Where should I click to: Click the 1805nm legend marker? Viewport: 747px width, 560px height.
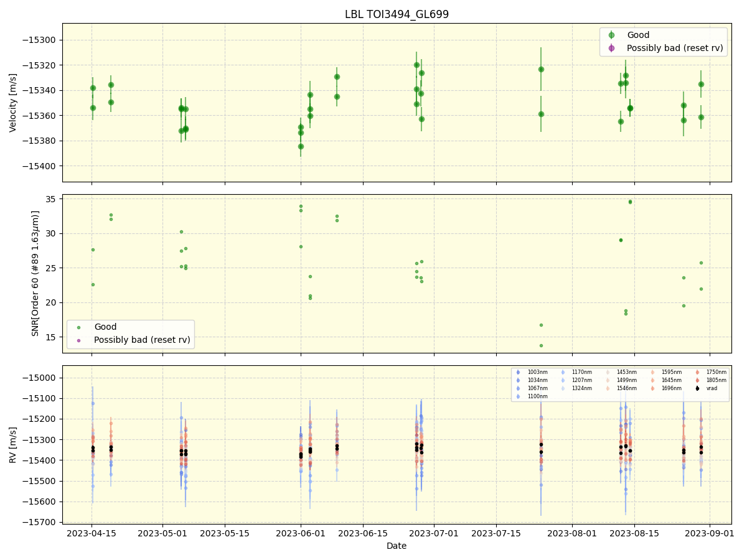click(x=697, y=380)
